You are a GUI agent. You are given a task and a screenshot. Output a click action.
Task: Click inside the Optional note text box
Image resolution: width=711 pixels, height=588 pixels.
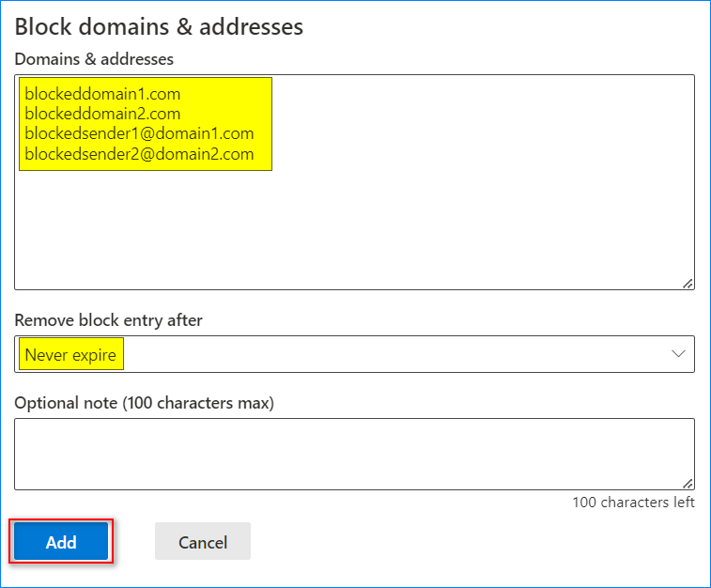coord(355,454)
